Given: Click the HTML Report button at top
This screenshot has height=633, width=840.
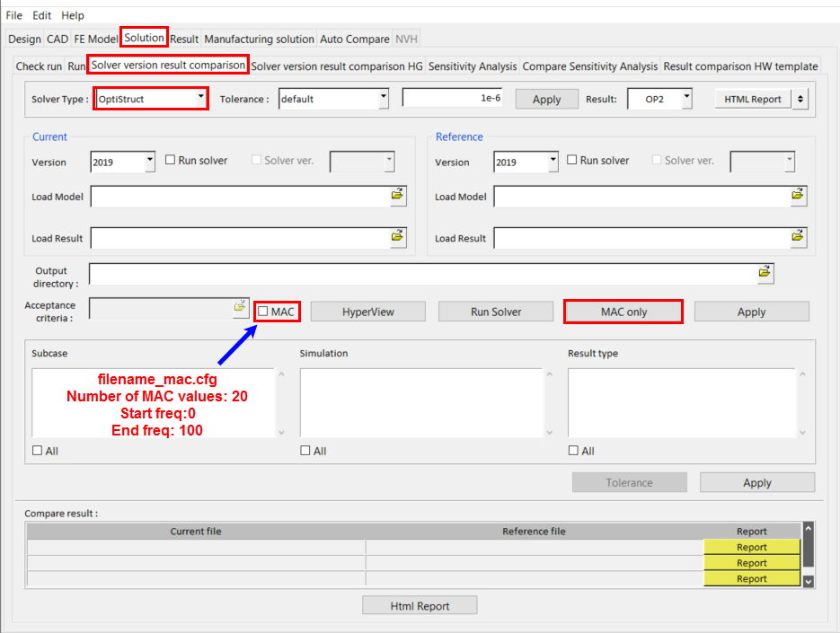Looking at the screenshot, I should coord(753,99).
